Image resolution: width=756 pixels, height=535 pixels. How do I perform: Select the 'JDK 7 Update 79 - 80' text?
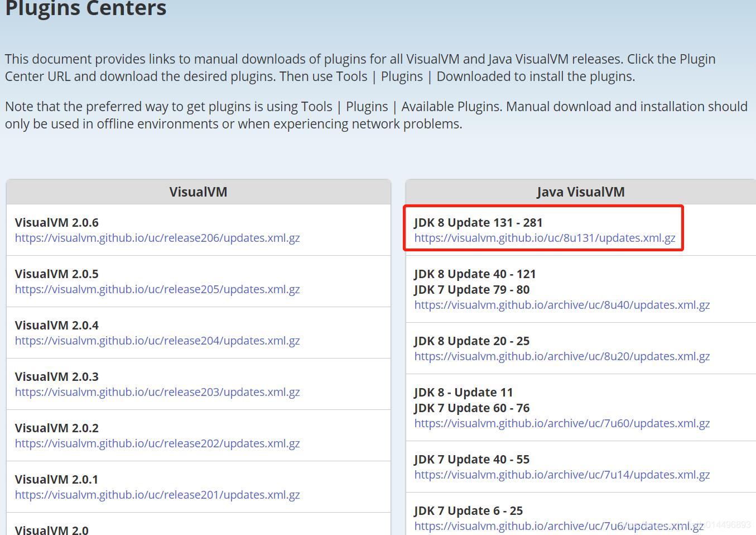472,289
